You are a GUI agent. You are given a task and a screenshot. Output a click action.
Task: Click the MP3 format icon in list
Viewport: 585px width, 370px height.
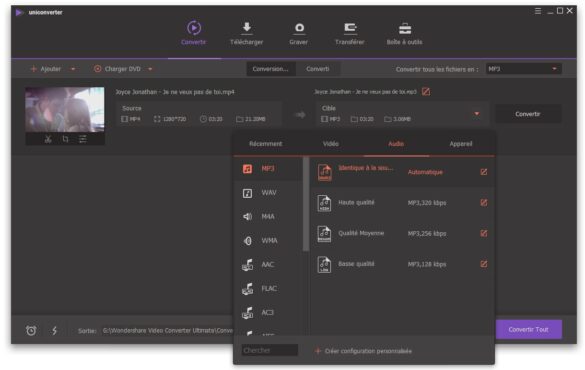(x=247, y=169)
